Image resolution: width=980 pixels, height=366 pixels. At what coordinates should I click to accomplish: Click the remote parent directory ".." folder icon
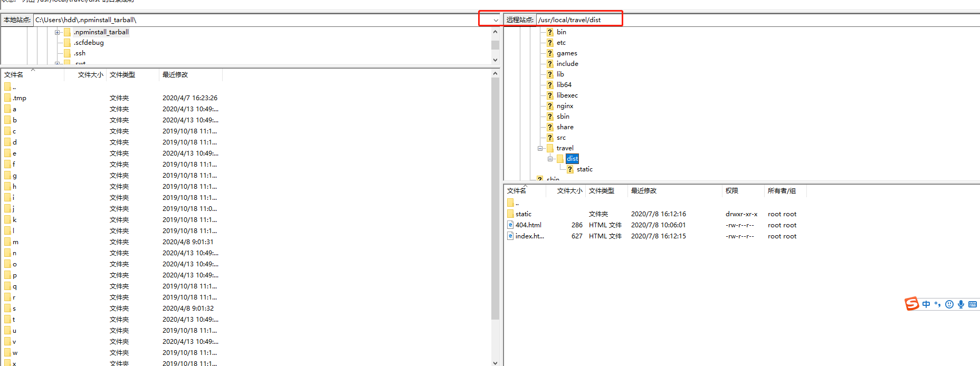tap(510, 203)
